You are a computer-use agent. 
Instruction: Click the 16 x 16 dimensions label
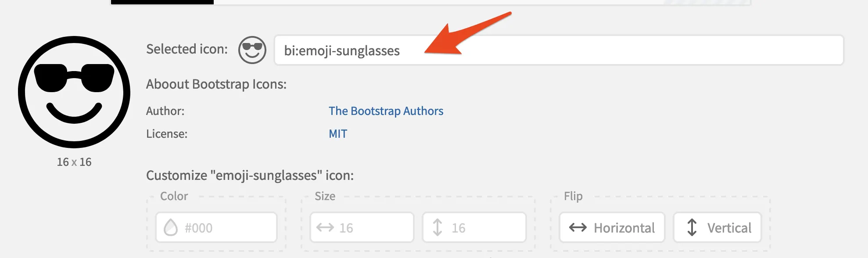(74, 162)
